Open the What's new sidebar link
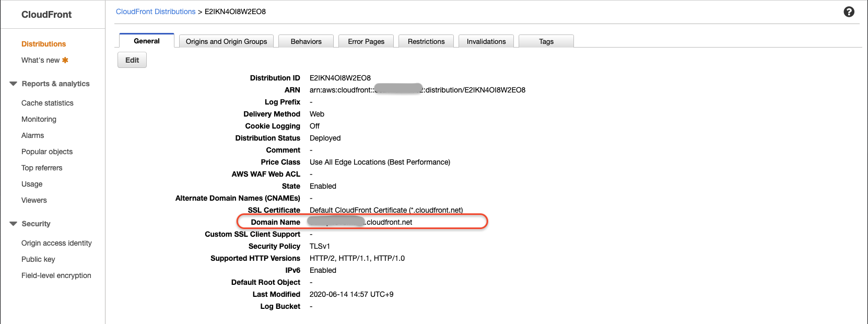 (40, 60)
